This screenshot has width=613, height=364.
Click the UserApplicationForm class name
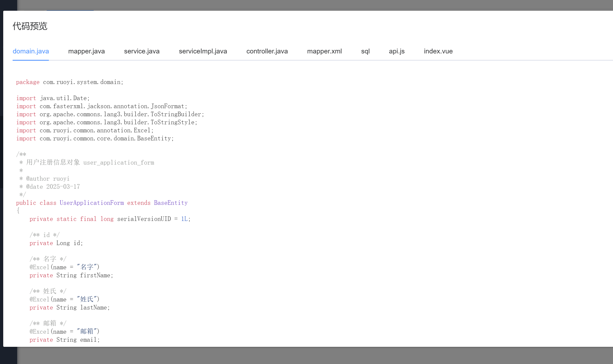click(92, 203)
